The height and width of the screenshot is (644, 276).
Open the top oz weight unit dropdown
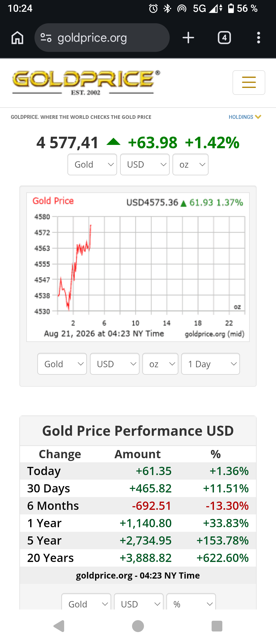(191, 165)
